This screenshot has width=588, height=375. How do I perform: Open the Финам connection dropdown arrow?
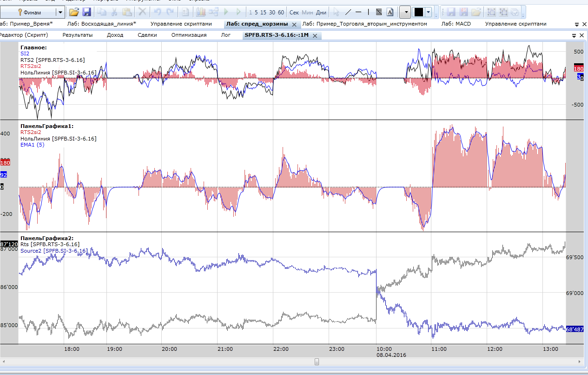click(x=60, y=12)
